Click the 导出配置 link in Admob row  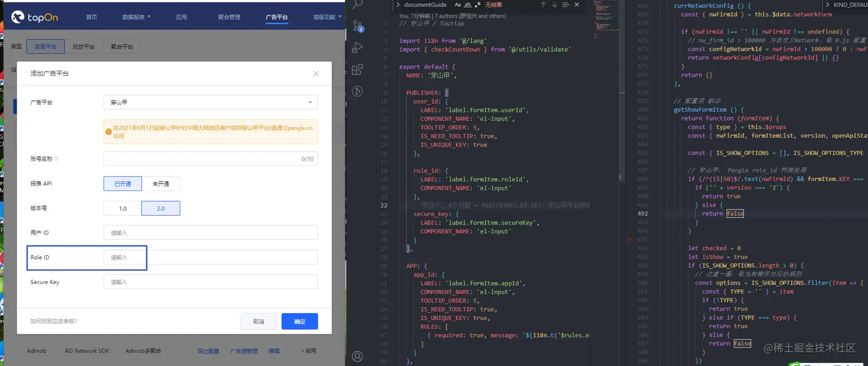pos(208,351)
